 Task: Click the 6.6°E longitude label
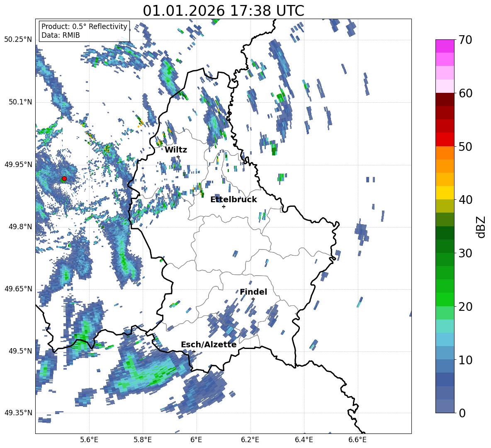[x=357, y=440]
